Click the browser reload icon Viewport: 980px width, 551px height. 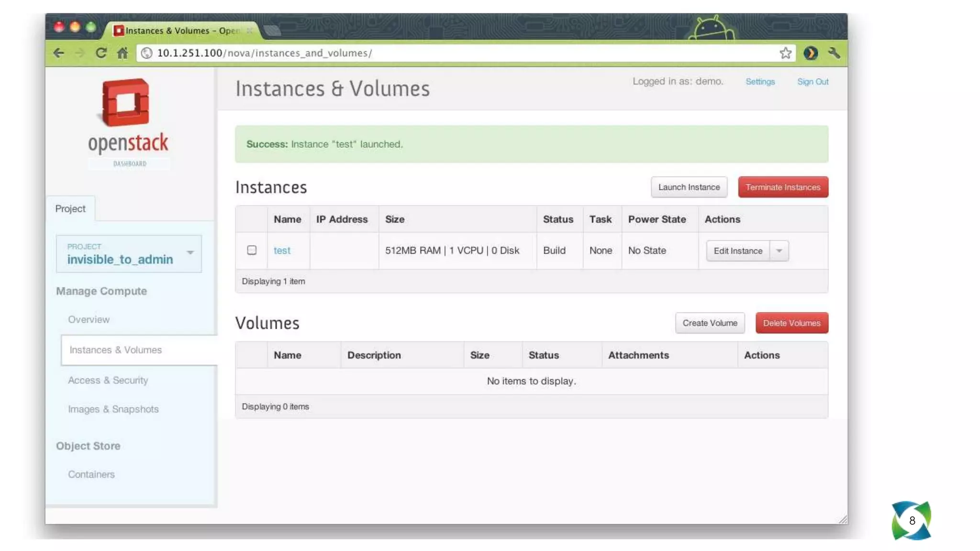(x=101, y=53)
